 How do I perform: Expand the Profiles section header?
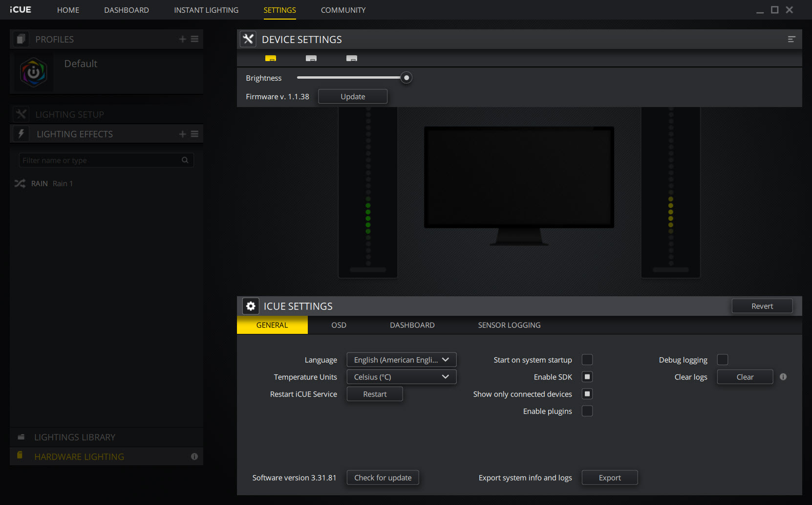tap(106, 39)
